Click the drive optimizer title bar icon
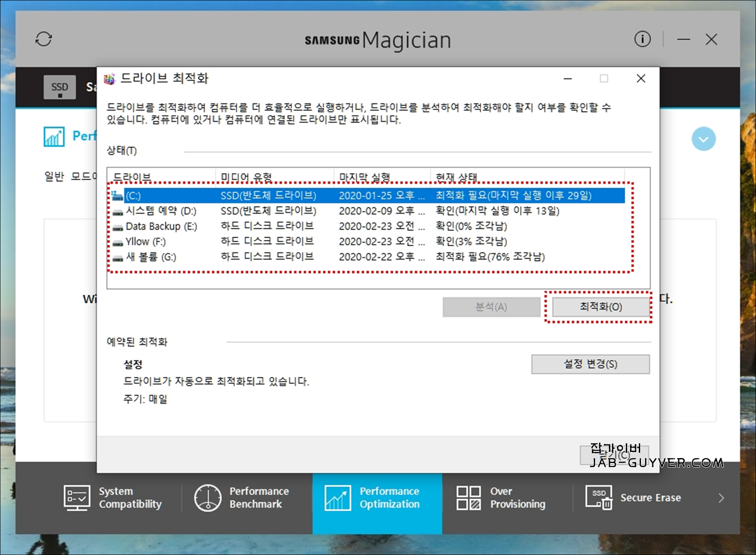Screen dimensions: 756x555 tap(110, 79)
